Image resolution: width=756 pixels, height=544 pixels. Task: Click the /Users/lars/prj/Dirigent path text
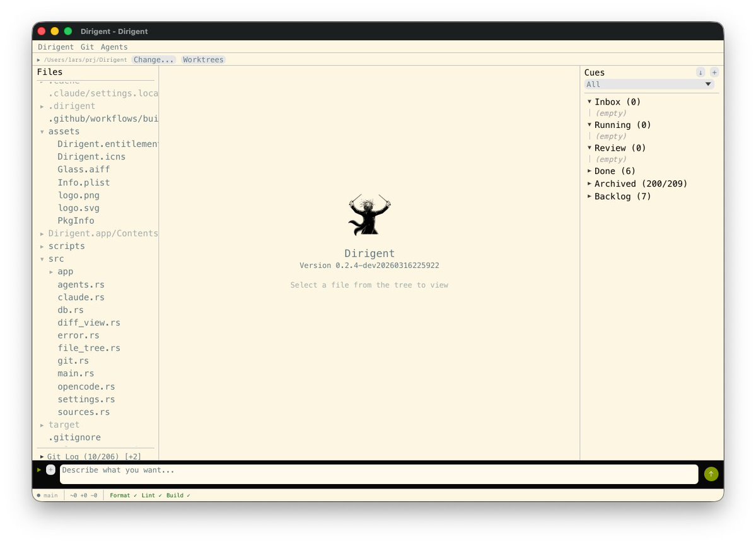85,60
